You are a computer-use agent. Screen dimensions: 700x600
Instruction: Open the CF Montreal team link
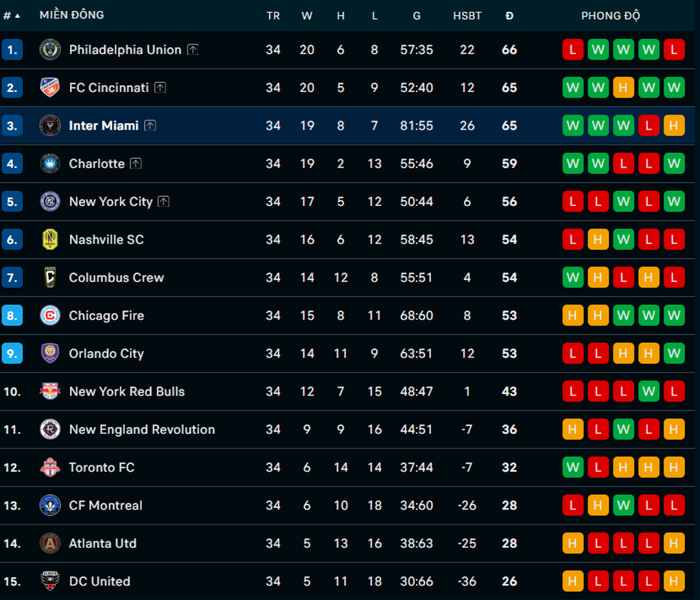point(106,505)
